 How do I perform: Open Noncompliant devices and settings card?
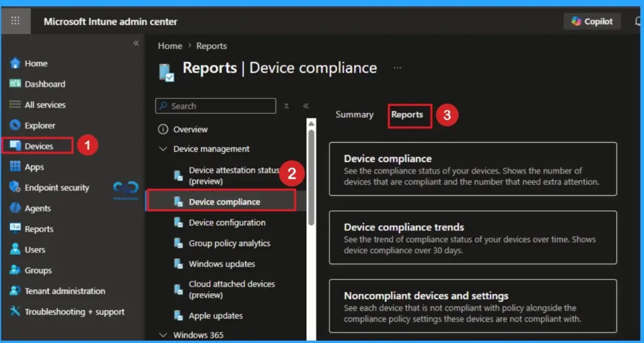(473, 306)
